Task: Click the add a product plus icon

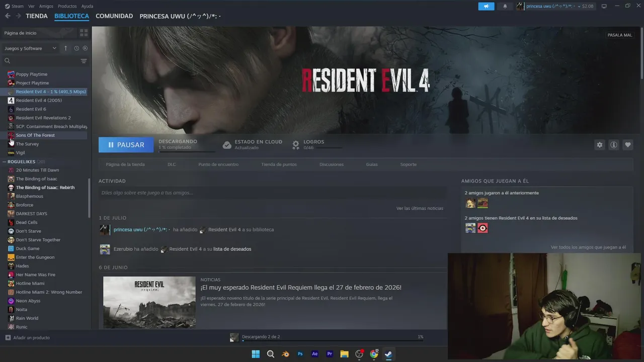Action: coord(8,338)
